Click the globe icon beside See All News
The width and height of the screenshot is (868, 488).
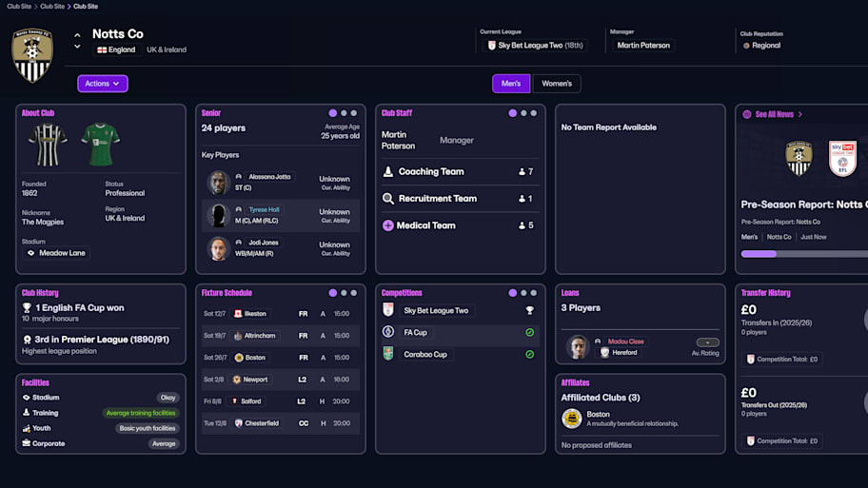[x=746, y=114]
